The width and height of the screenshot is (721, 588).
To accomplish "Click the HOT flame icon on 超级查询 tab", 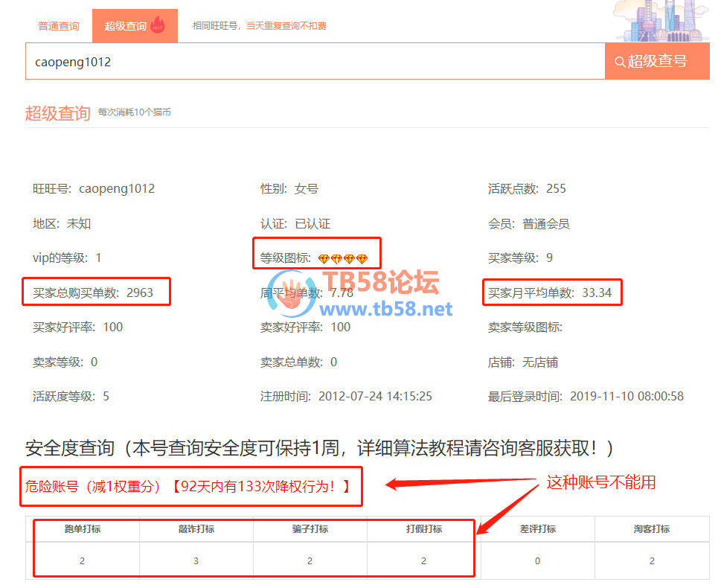I will click(x=157, y=26).
